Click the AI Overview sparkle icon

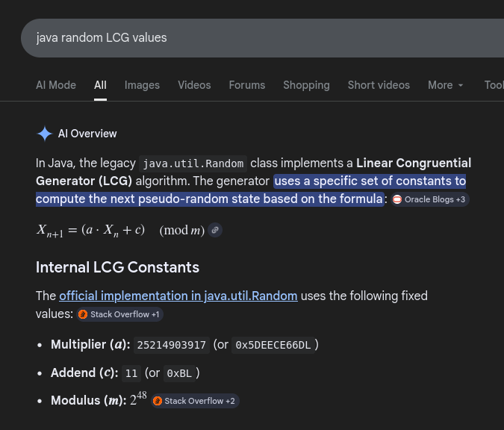click(44, 134)
